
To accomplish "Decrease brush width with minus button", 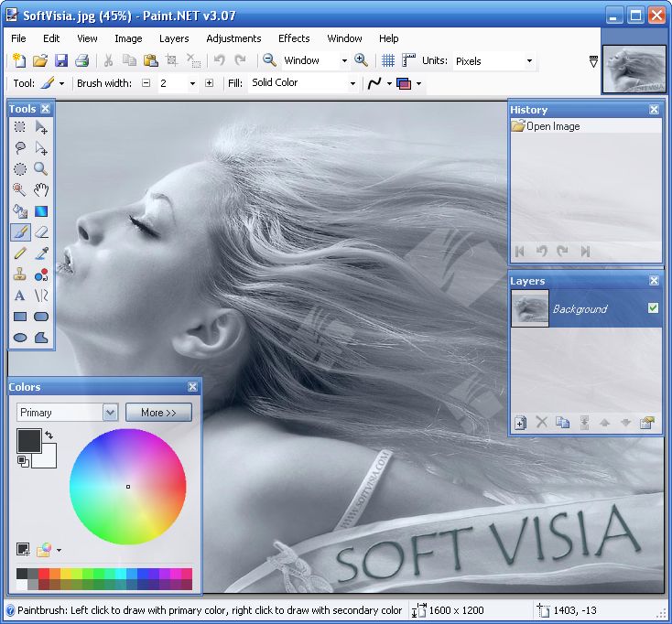I will (x=146, y=83).
